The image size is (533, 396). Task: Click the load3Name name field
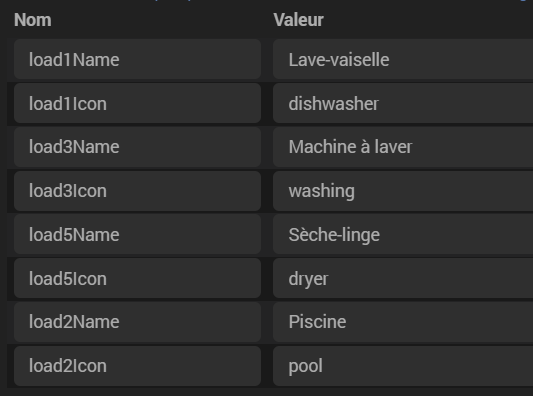(137, 147)
